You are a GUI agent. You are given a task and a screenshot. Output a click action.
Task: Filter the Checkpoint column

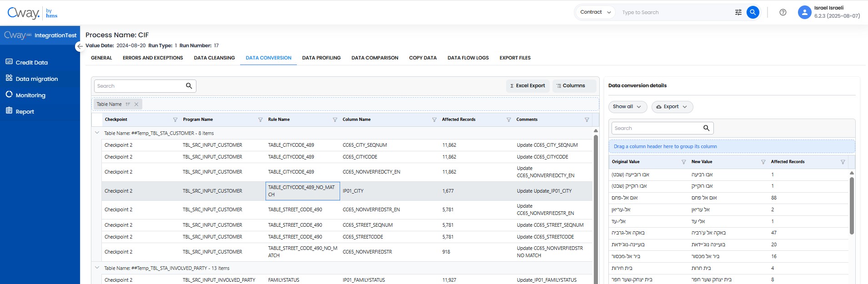click(175, 120)
